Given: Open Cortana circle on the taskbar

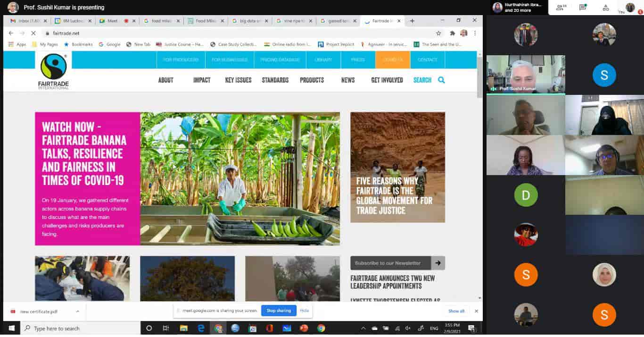Looking at the screenshot, I should pos(149,328).
